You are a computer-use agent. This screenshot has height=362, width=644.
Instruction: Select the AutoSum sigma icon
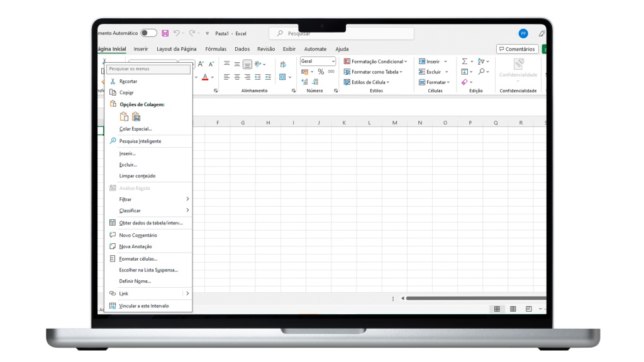point(465,62)
